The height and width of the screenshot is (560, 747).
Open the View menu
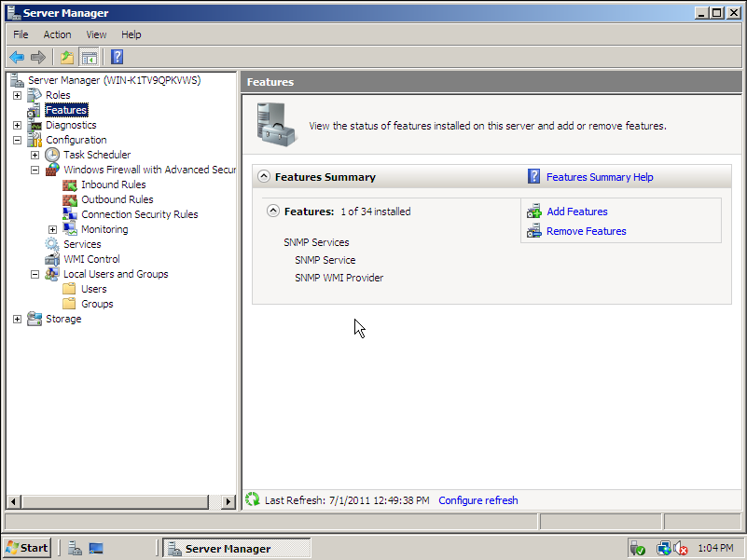coord(96,34)
